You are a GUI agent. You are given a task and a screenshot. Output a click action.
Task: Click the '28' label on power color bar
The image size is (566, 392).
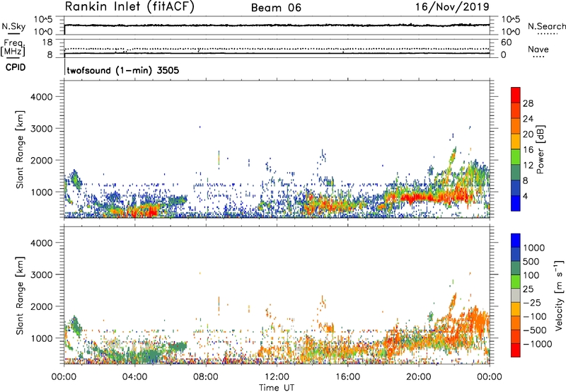click(528, 103)
